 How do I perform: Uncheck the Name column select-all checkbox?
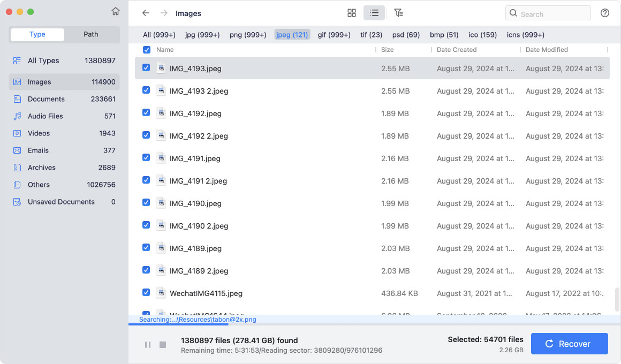point(146,49)
